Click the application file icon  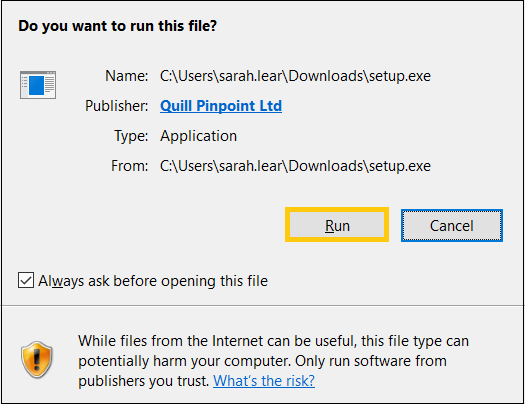click(x=38, y=85)
